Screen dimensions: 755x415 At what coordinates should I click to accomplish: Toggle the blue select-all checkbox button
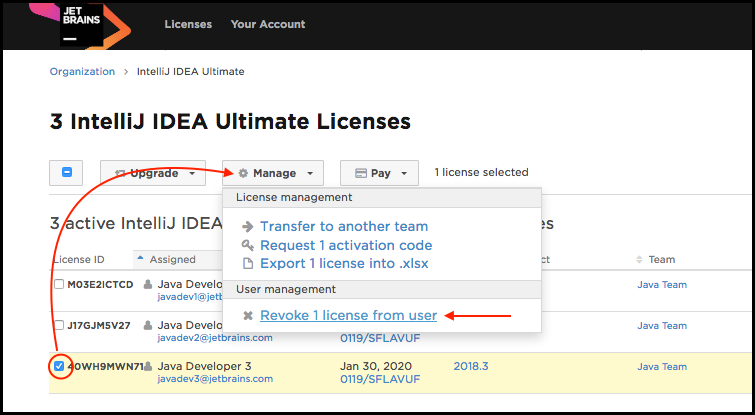(x=66, y=173)
